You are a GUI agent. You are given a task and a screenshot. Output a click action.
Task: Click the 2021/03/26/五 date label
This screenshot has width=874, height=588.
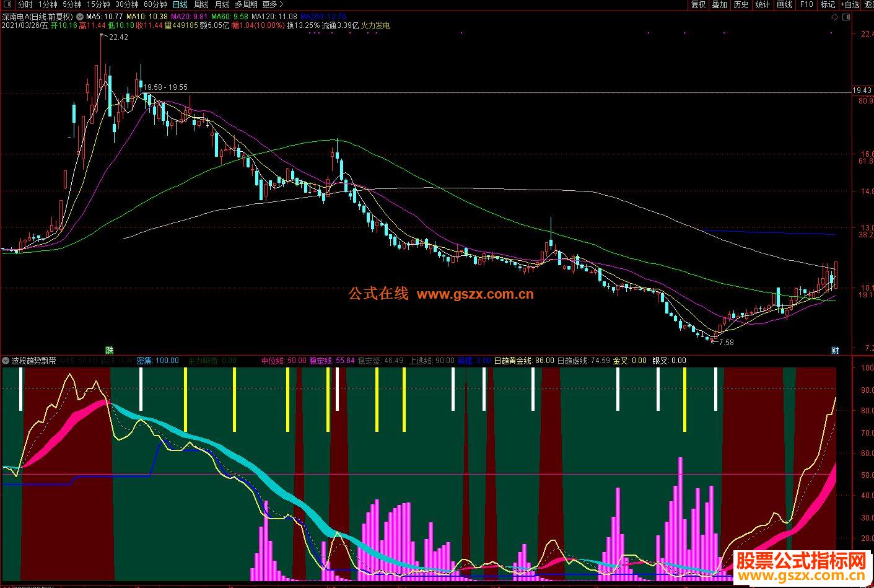pos(25,25)
